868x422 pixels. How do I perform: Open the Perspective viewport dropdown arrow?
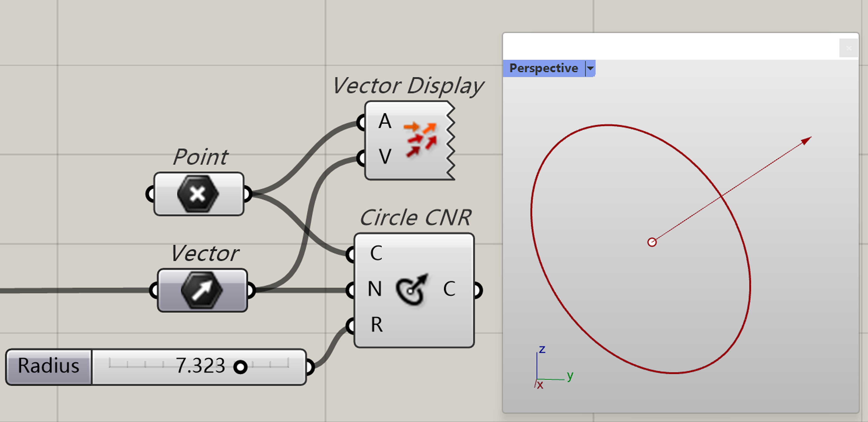[590, 68]
